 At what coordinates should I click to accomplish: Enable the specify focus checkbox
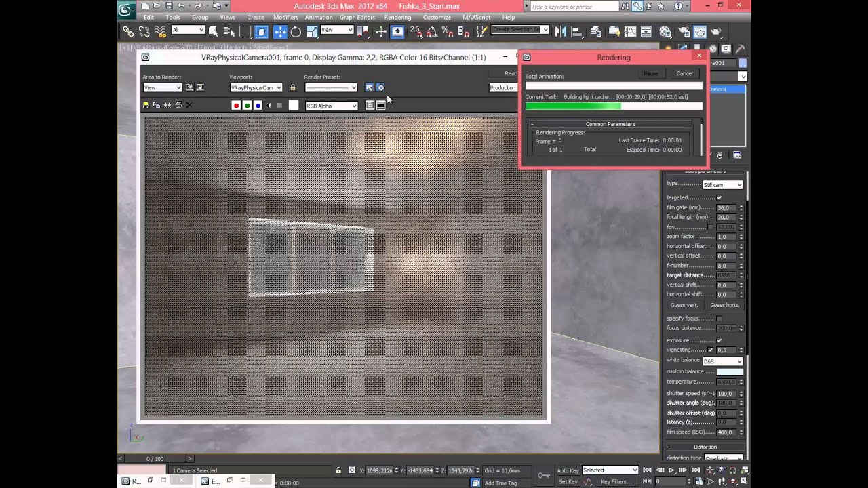point(719,319)
